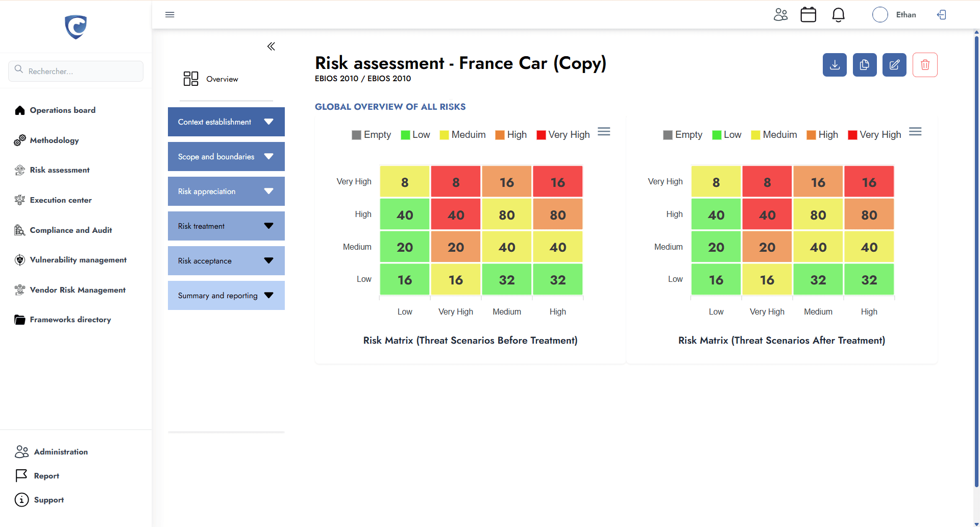Navigate to the Operations board

pyautogui.click(x=62, y=110)
